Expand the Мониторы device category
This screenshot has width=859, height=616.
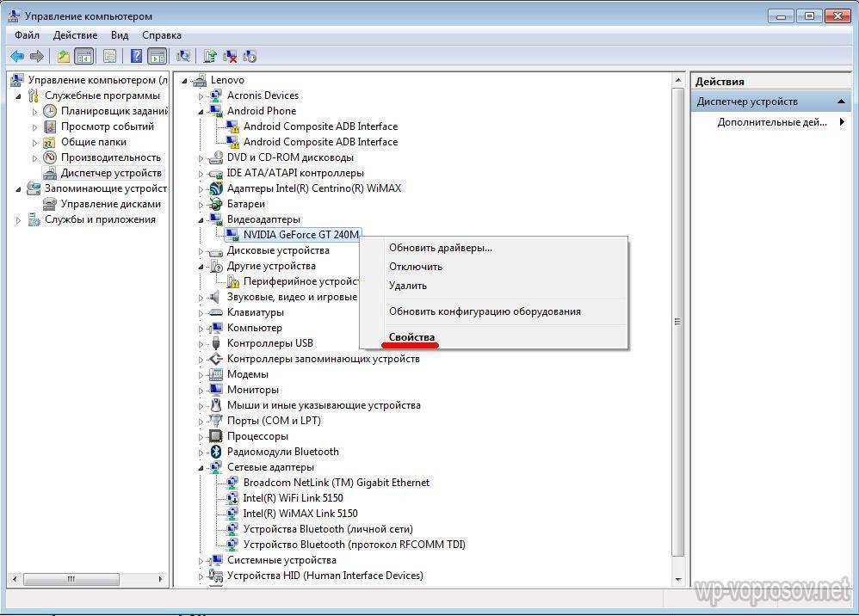point(201,390)
